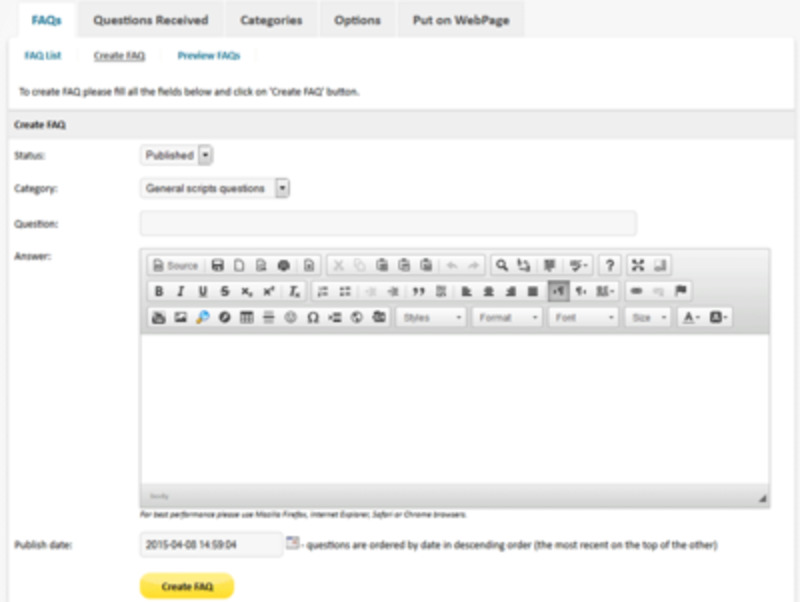This screenshot has width=800, height=602.
Task: Open the Format dropdown in editor
Action: point(507,317)
